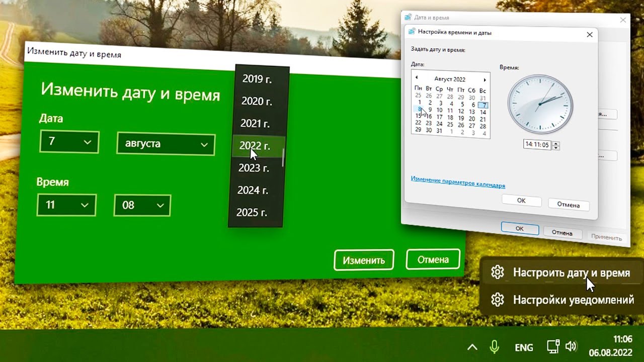
Task: Click the gear icon beside Настроить дату и время
Action: click(498, 272)
